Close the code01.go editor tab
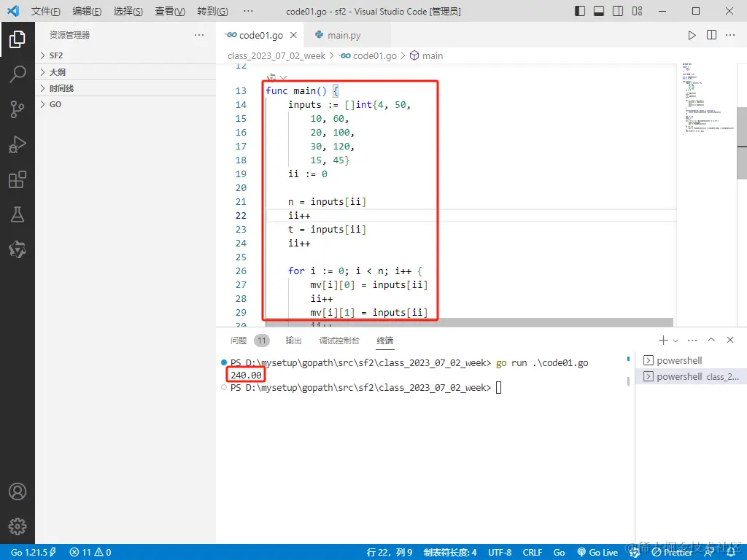 294,35
